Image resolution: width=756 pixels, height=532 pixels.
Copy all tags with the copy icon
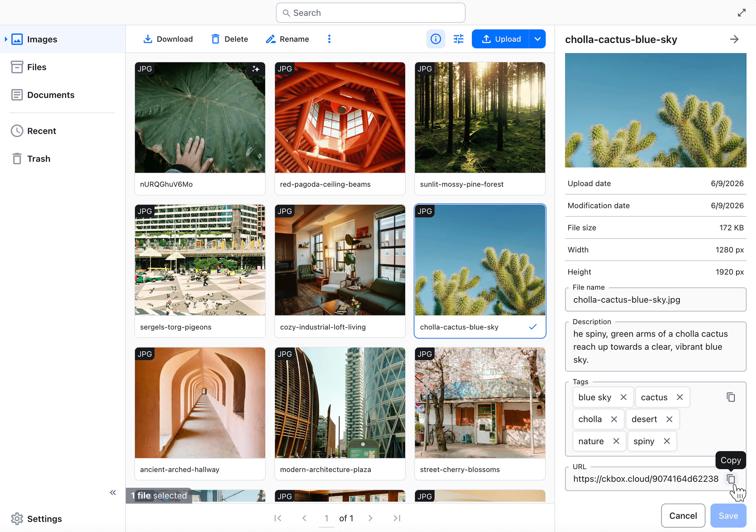point(731,397)
